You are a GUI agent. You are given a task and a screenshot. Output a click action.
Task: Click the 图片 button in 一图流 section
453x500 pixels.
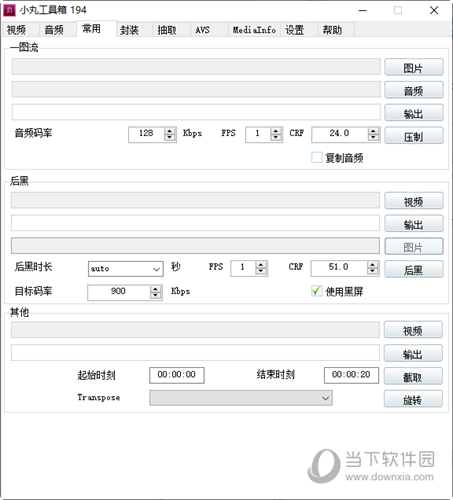[414, 67]
